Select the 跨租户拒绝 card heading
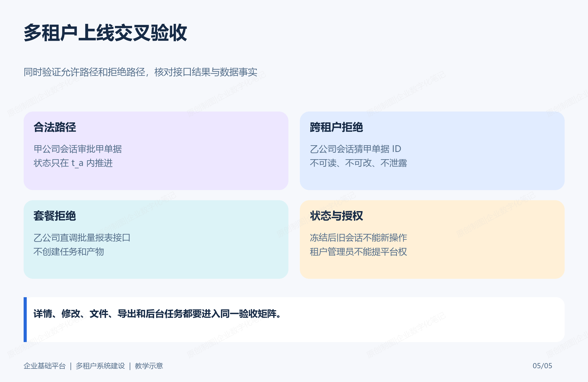This screenshot has width=588, height=382. [336, 127]
